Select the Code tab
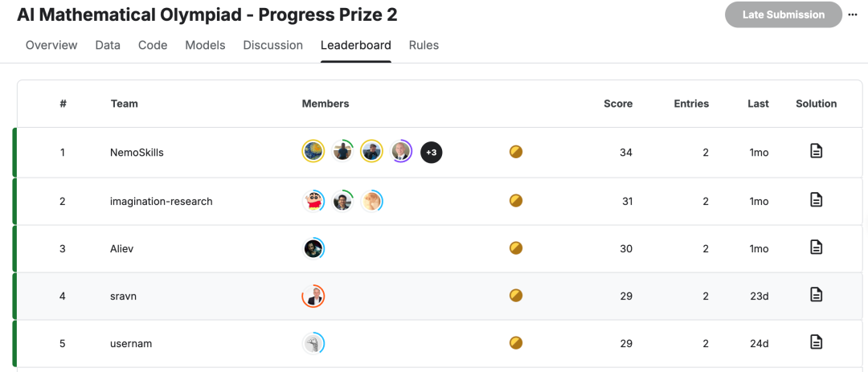Image resolution: width=868 pixels, height=372 pixels. [x=153, y=45]
